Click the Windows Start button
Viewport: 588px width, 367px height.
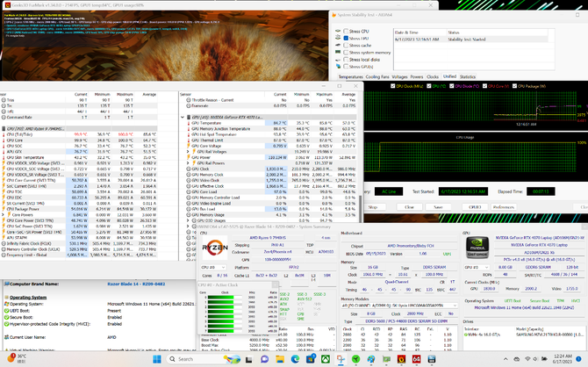click(x=157, y=359)
